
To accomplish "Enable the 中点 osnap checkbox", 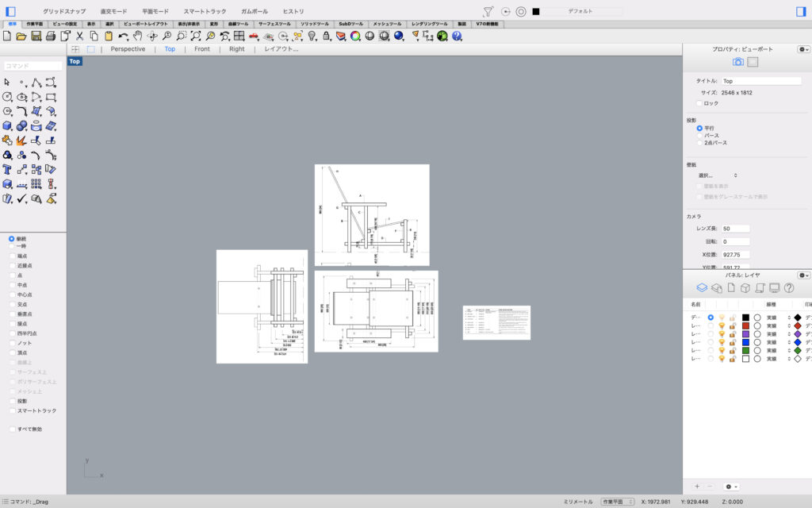I will pyautogui.click(x=12, y=285).
